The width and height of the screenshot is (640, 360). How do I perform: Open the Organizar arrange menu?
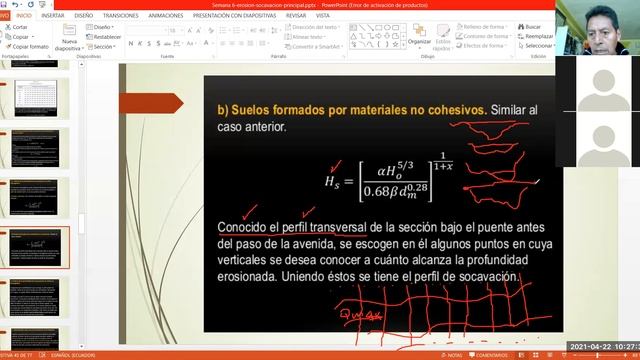tap(419, 36)
